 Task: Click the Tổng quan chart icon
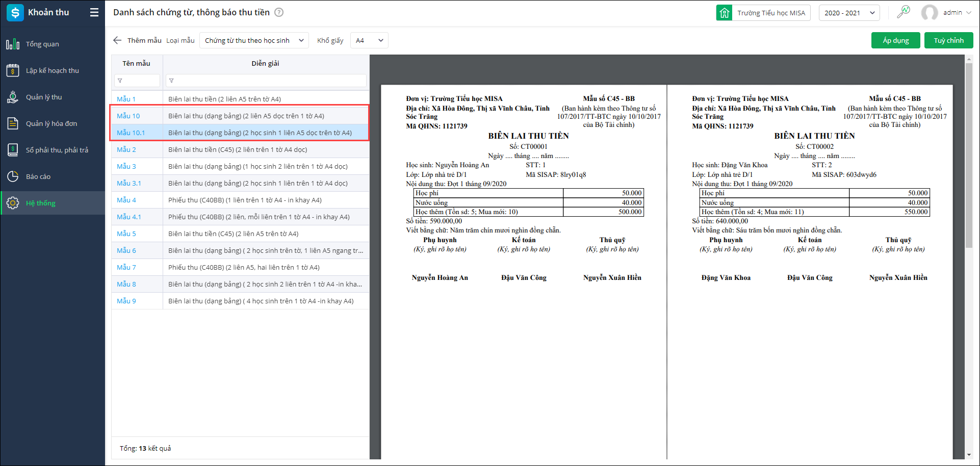13,44
